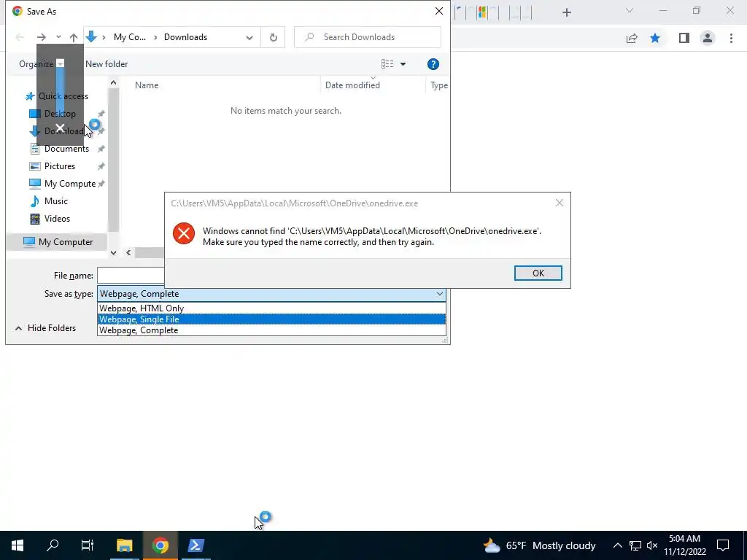Open the Save as type combo box
This screenshot has height=560, width=747.
pos(271,294)
